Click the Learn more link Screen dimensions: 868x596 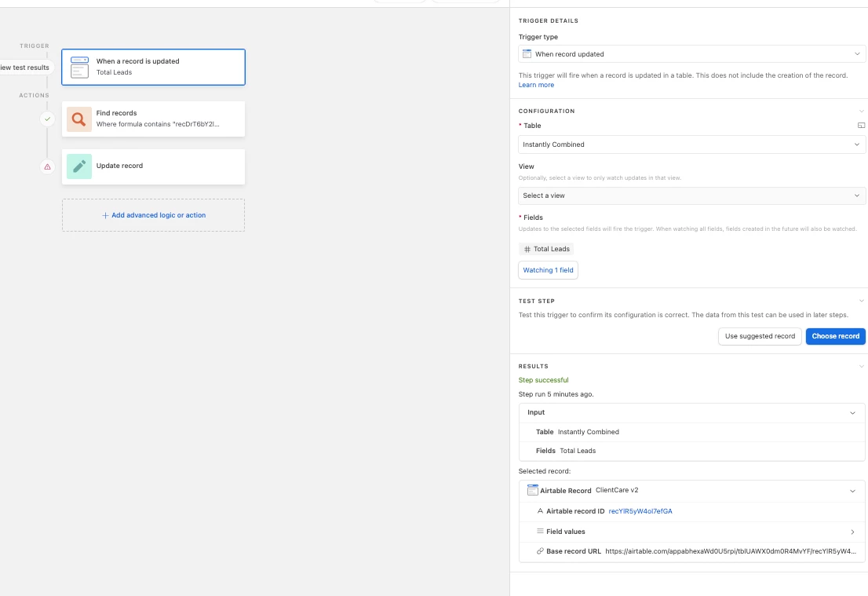point(536,85)
